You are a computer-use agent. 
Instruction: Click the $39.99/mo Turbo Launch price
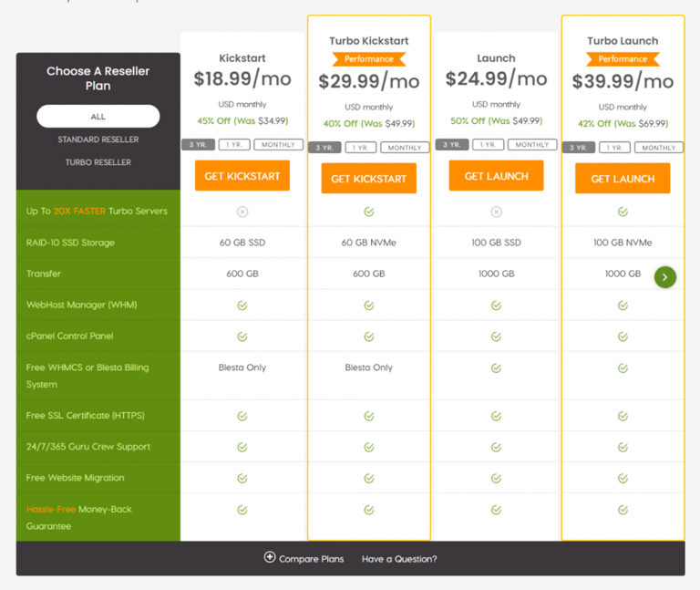[623, 82]
